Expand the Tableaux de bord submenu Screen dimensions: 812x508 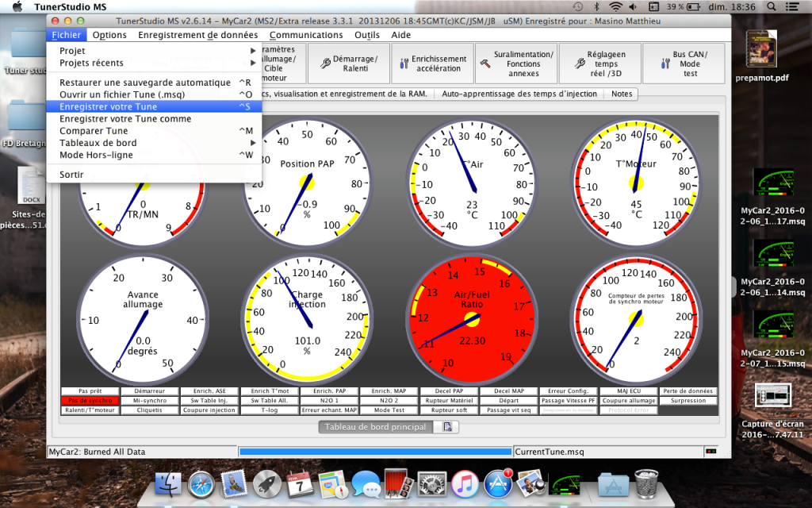154,143
